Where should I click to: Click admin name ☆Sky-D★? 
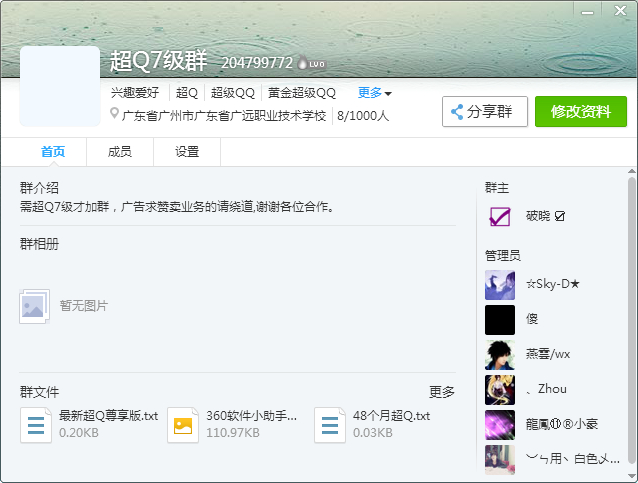pos(553,284)
